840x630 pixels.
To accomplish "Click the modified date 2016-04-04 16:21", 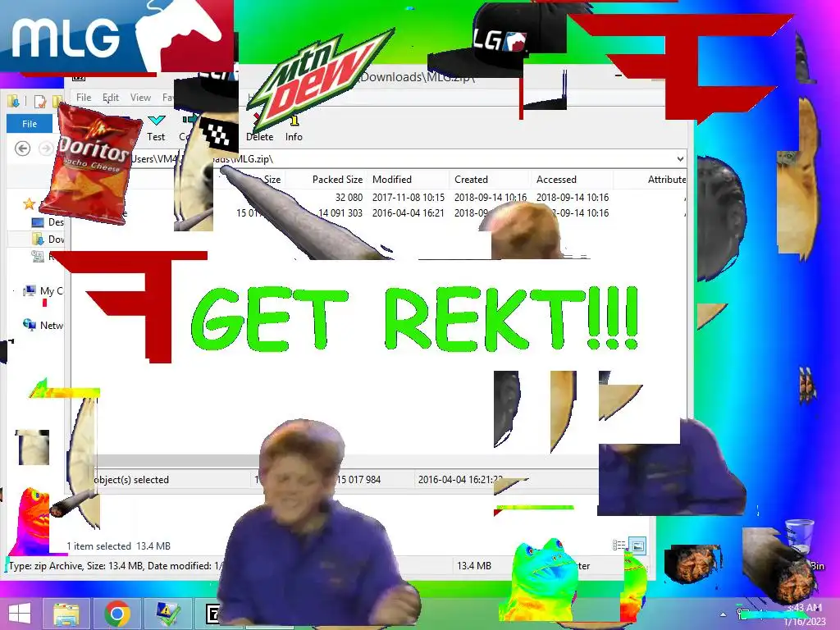I will (x=409, y=212).
